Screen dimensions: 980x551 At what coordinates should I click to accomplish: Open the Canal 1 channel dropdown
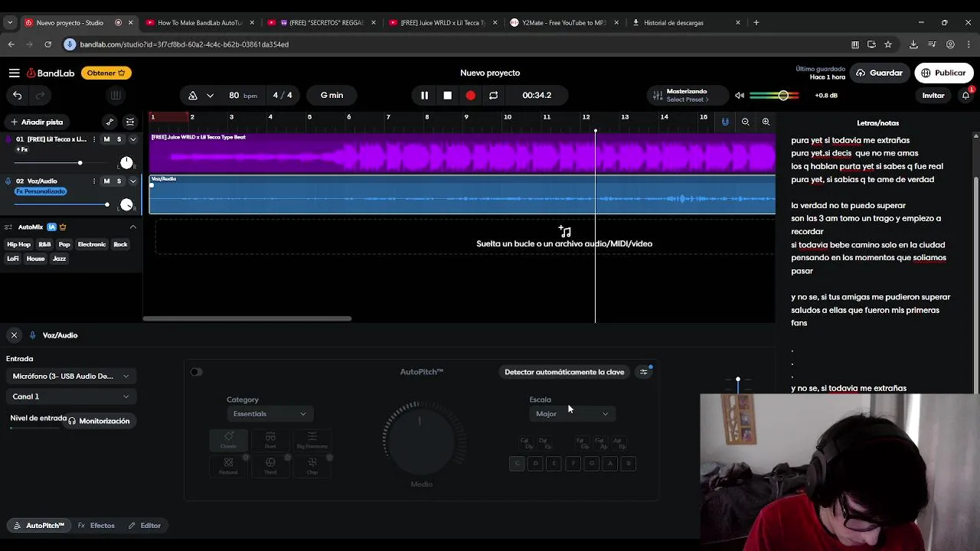[x=70, y=396]
